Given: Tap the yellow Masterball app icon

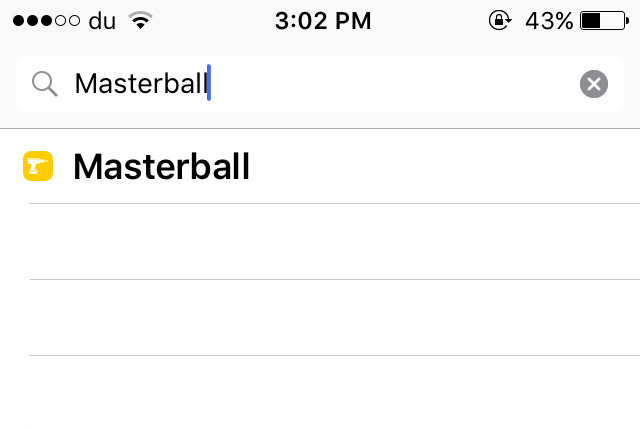Looking at the screenshot, I should click(38, 167).
